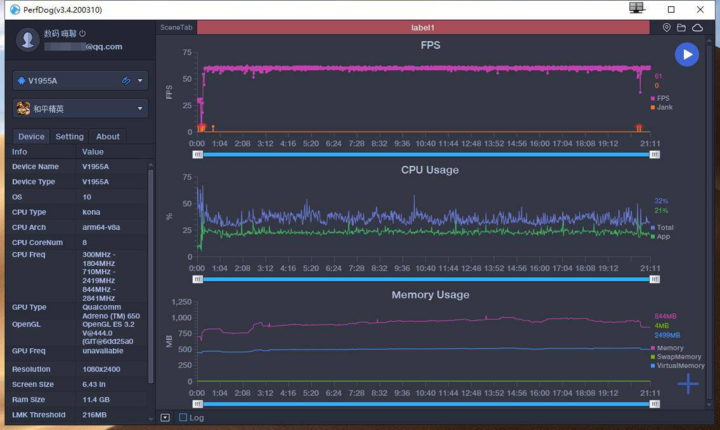Open the 和平精英 app selection dropdown
The width and height of the screenshot is (720, 430).
pos(140,108)
